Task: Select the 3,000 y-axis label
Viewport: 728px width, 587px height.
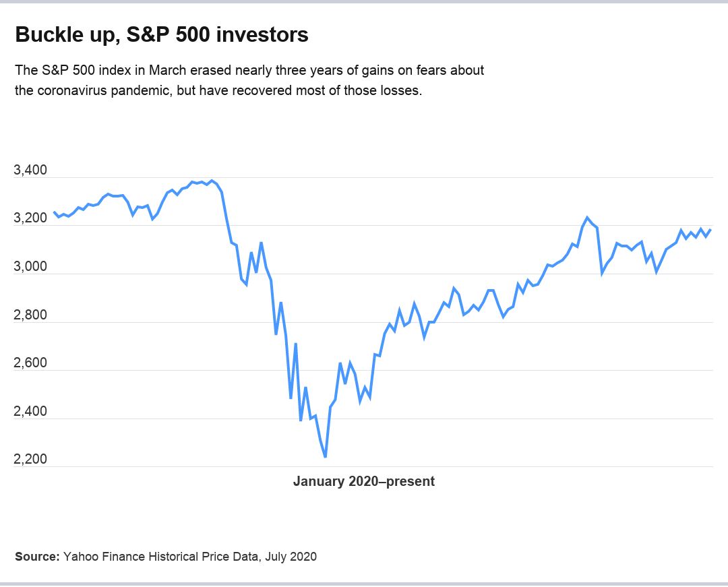Action: click(x=30, y=268)
